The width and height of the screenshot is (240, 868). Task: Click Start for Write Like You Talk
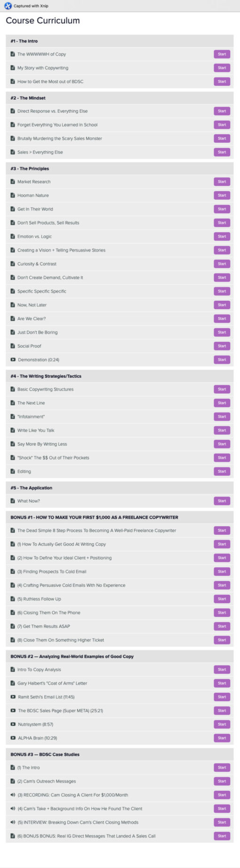point(222,430)
